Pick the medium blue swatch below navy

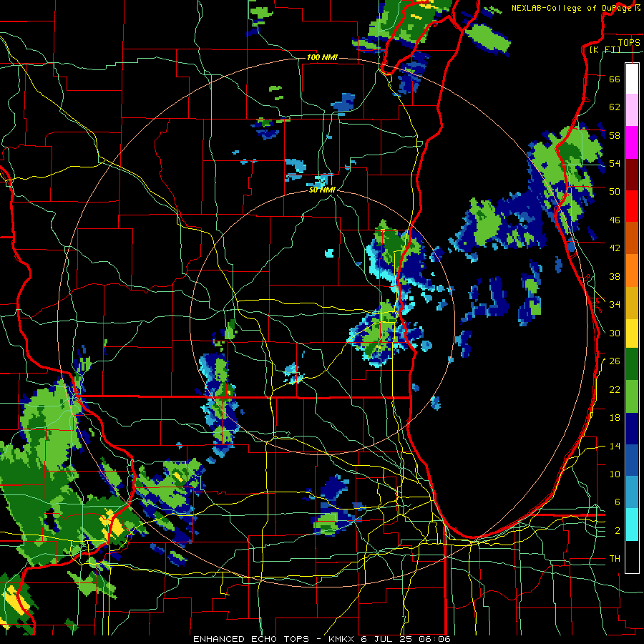pyautogui.click(x=632, y=460)
